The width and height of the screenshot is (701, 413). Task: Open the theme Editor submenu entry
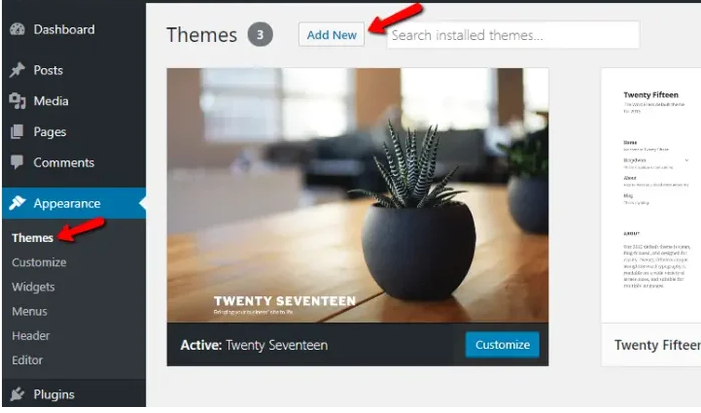(x=27, y=360)
